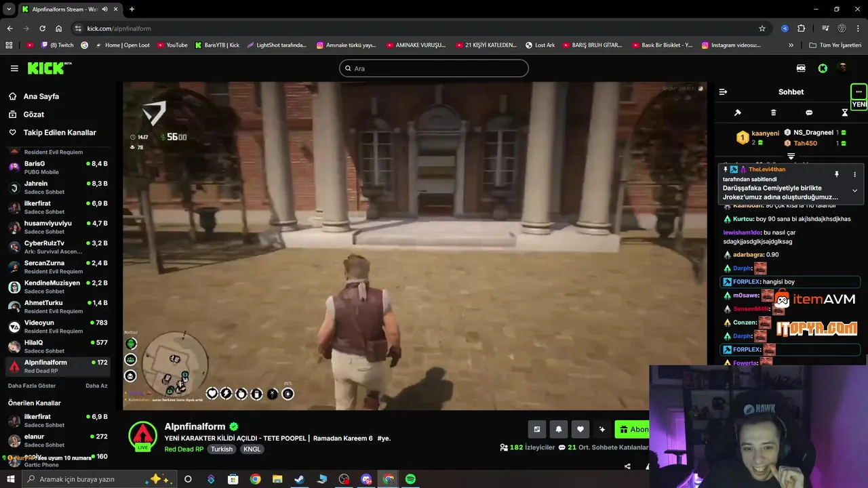
Task: Click the heart follow button under video
Action: coord(580,429)
